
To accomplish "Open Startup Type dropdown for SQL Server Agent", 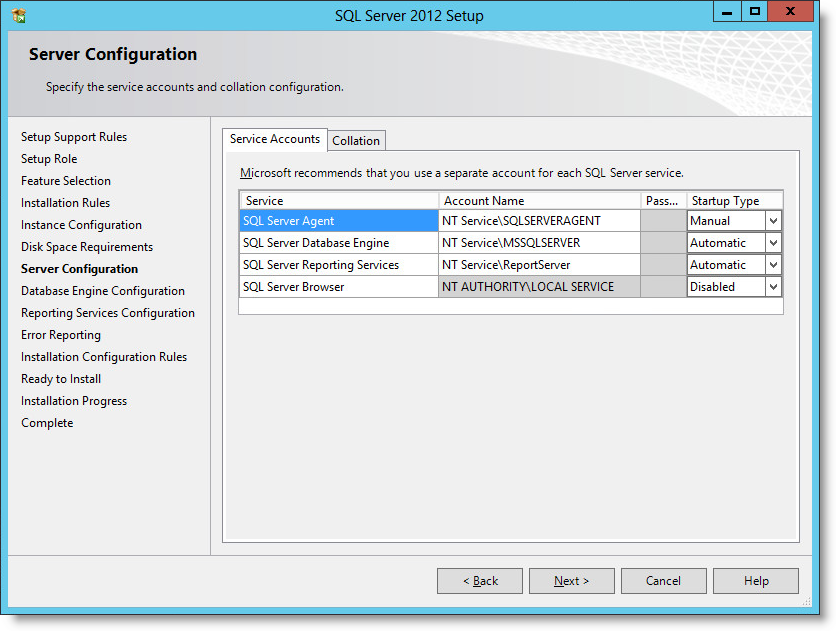I will coord(773,221).
